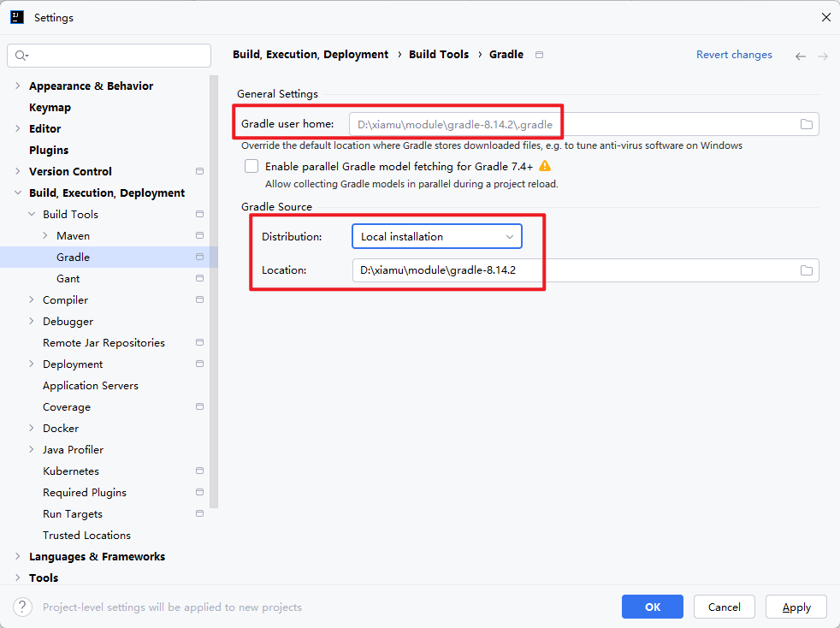This screenshot has height=628, width=840.
Task: Click project-level icon on Coverage row
Action: (200, 407)
